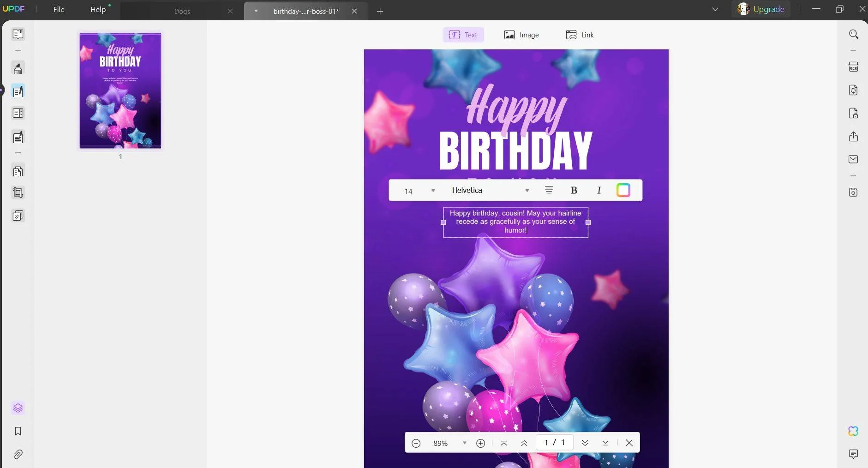Open the Layers panel icon
Screen dimensions: 868x468
pos(18,408)
